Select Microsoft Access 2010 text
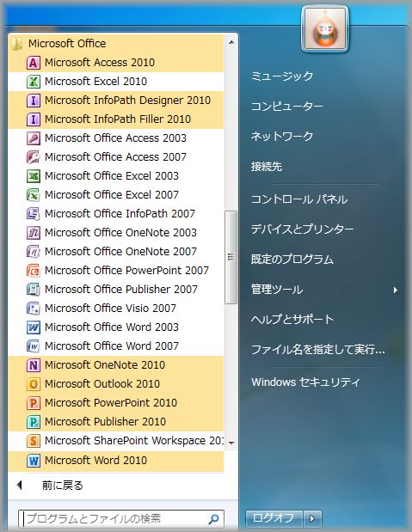 point(100,63)
